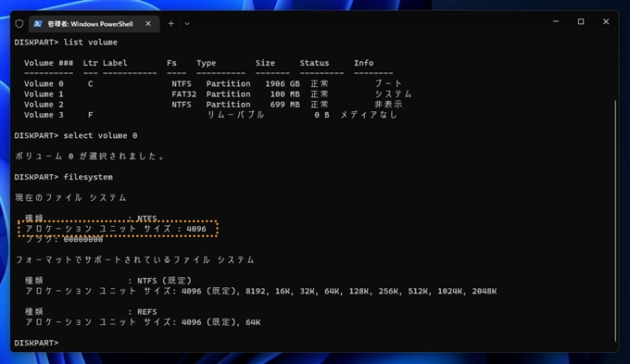Click the 'ブート' info text
Image resolution: width=630 pixels, height=364 pixels.
click(388, 83)
